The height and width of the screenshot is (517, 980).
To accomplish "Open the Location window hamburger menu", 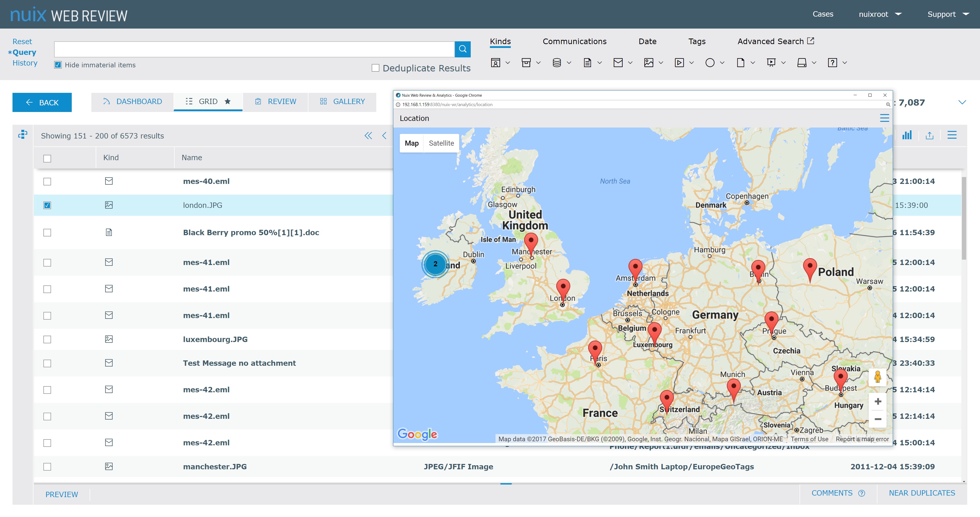I will click(x=885, y=118).
